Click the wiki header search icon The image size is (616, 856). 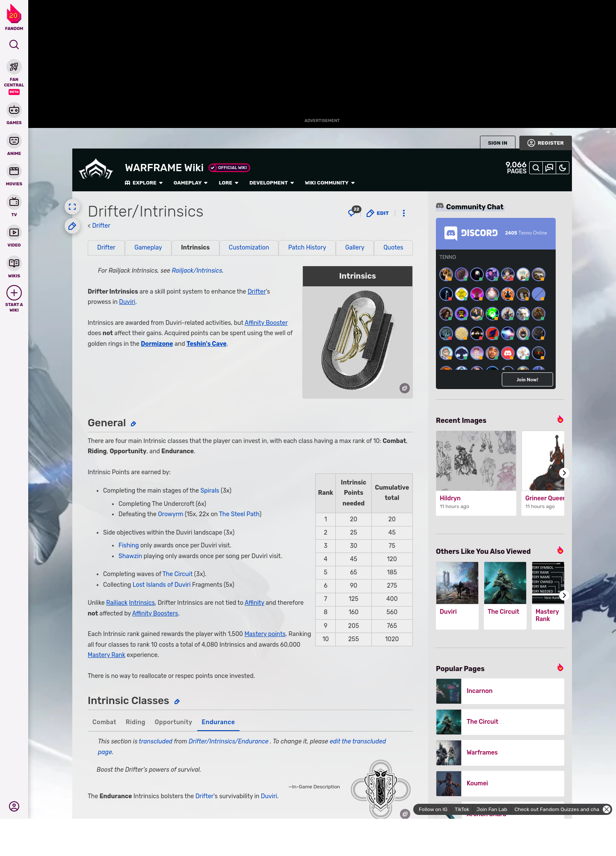(536, 168)
